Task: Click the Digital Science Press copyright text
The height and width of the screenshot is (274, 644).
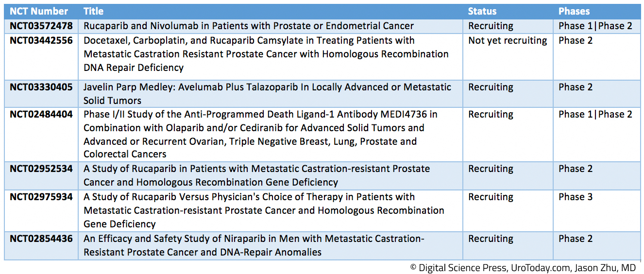Action: pos(523,268)
